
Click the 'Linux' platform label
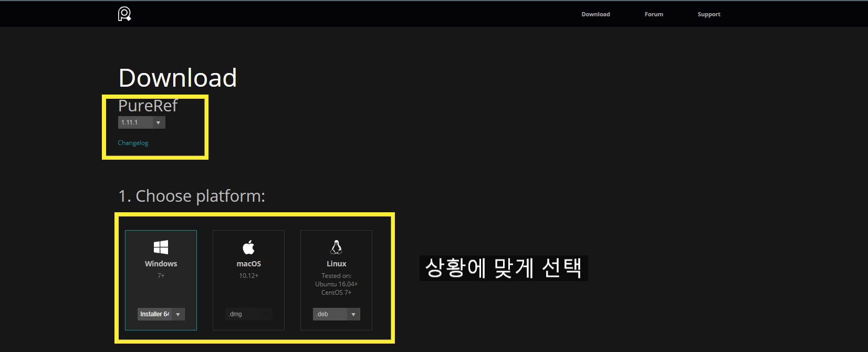point(337,264)
